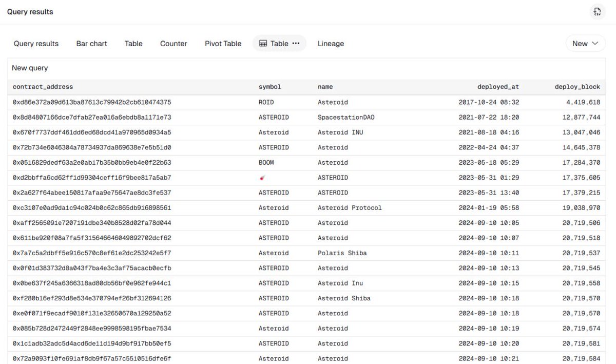Select address 0x0516829dedf63a2e0ab17b35b0bb9eb4e0f22b63
616x364 pixels.
coord(92,162)
